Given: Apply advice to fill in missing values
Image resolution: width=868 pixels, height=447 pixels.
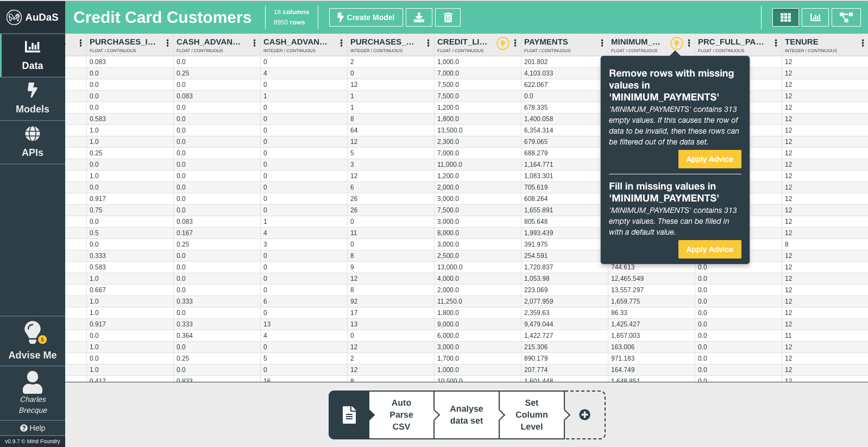Looking at the screenshot, I should (x=709, y=249).
